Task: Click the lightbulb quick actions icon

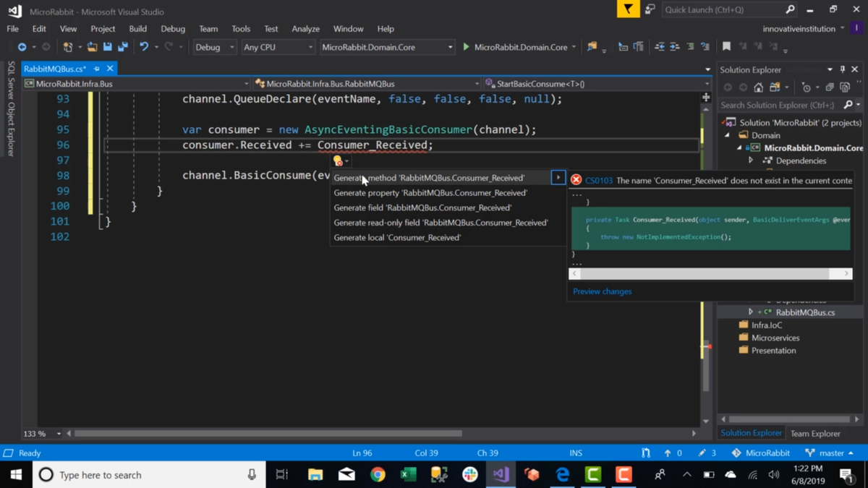Action: [338, 161]
